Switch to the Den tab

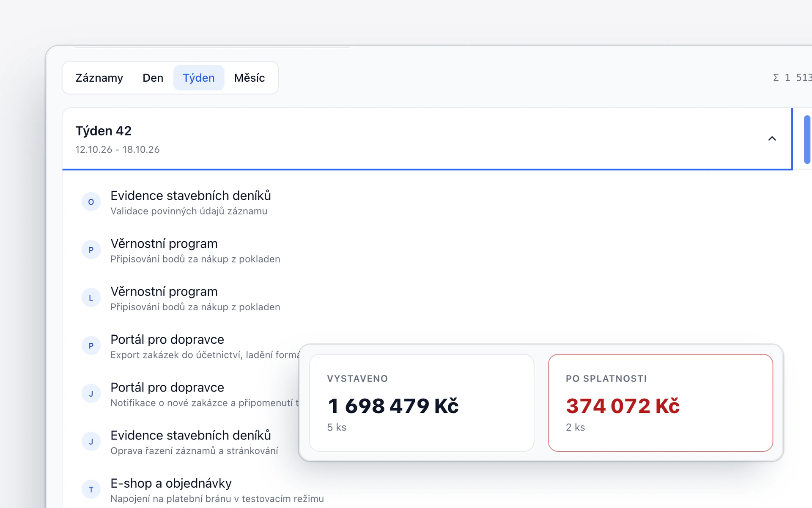coord(153,78)
